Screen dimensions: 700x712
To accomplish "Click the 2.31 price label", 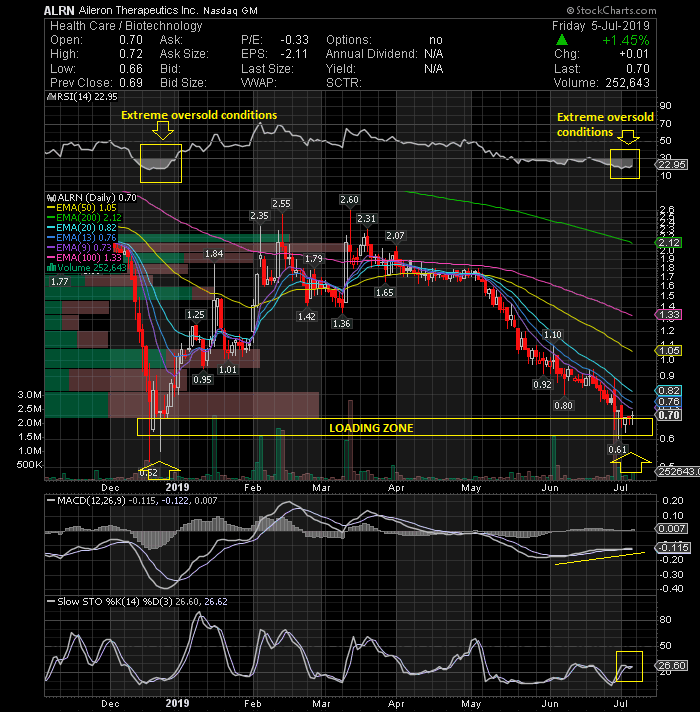I will (366, 219).
